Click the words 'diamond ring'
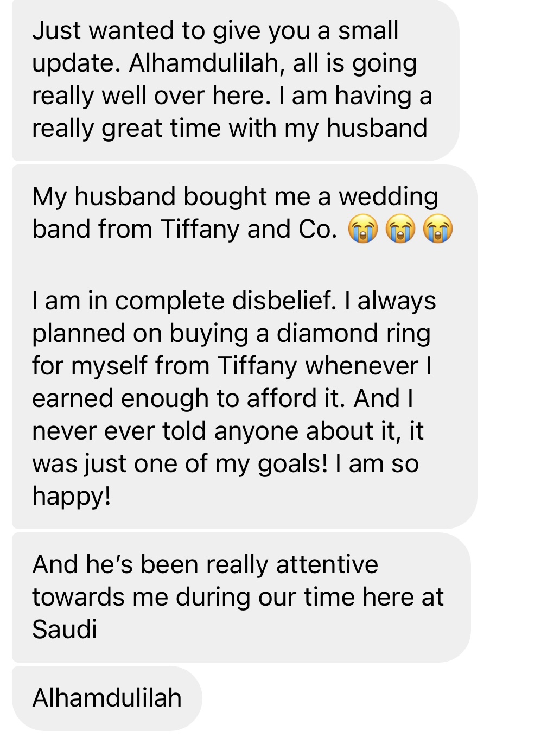560x750 pixels. (354, 334)
